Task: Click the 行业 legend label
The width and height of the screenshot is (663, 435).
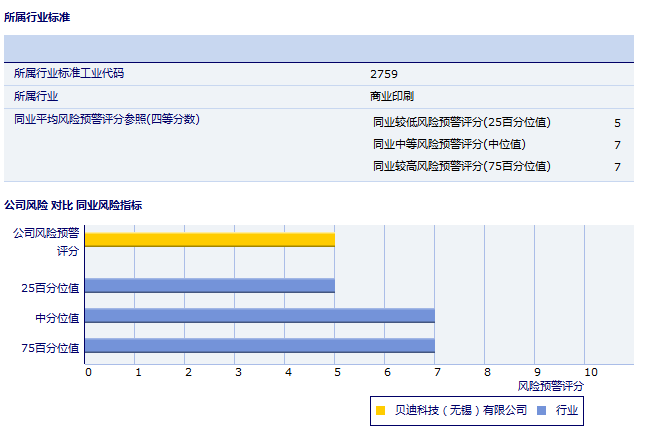Action: point(567,410)
